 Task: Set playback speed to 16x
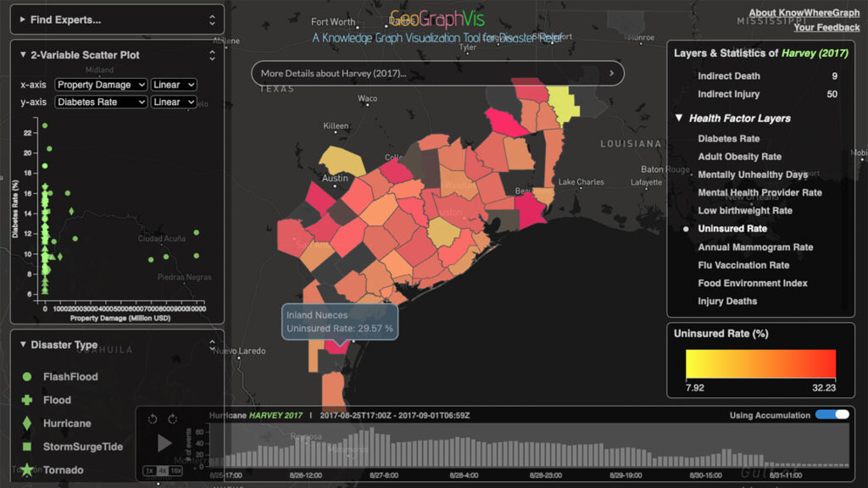pos(176,471)
